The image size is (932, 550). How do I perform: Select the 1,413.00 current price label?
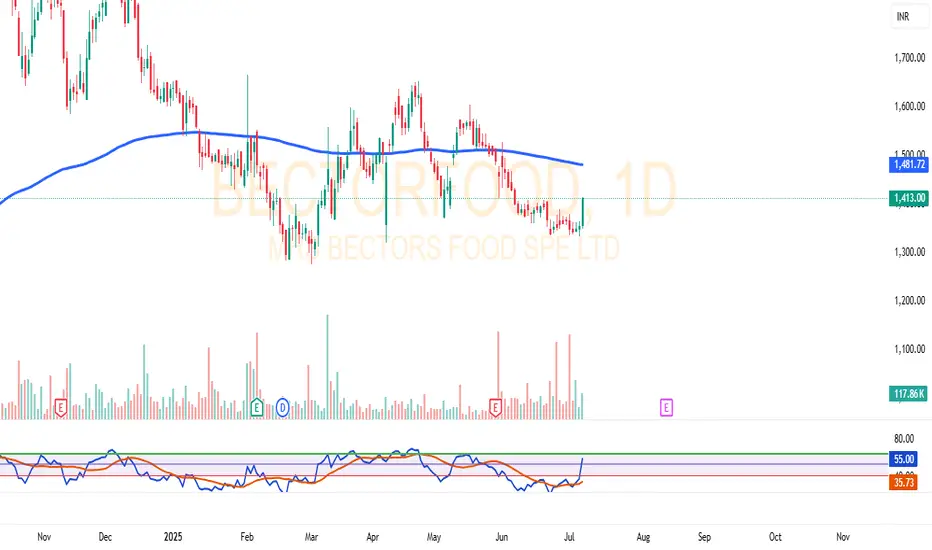(909, 198)
